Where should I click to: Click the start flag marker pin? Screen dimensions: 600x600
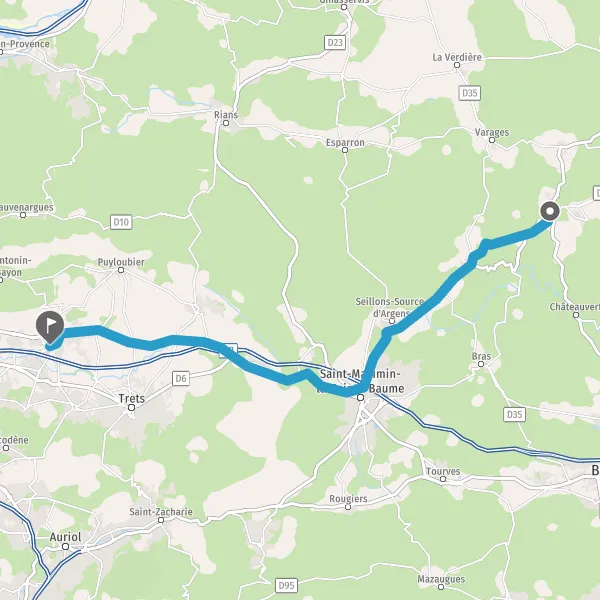[x=50, y=326]
